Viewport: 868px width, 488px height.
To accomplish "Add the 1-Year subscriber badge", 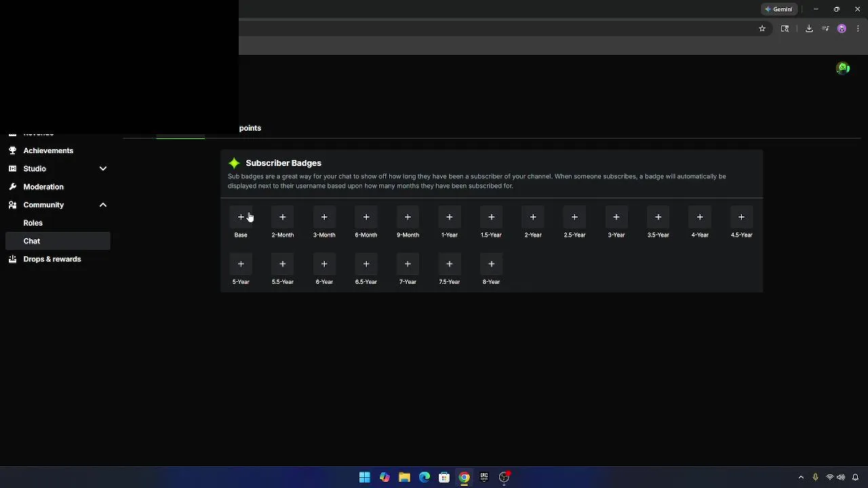I will [x=450, y=217].
